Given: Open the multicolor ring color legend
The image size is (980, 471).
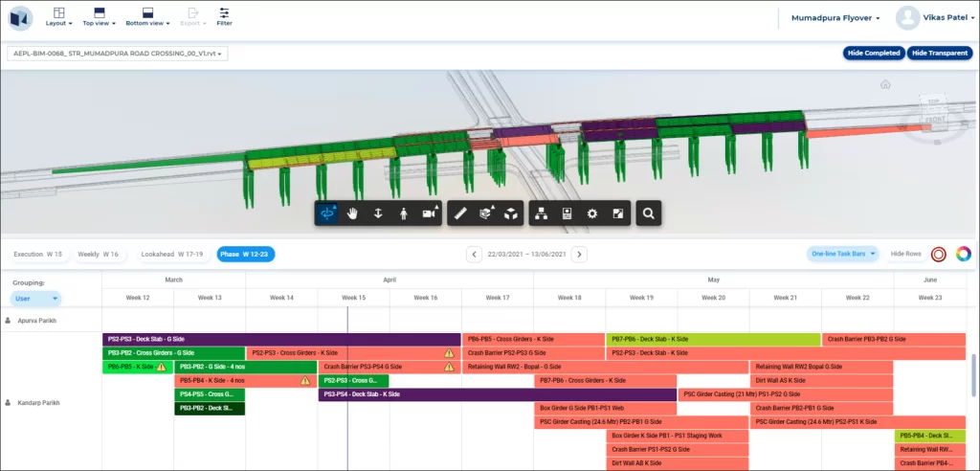Looking at the screenshot, I should 963,254.
